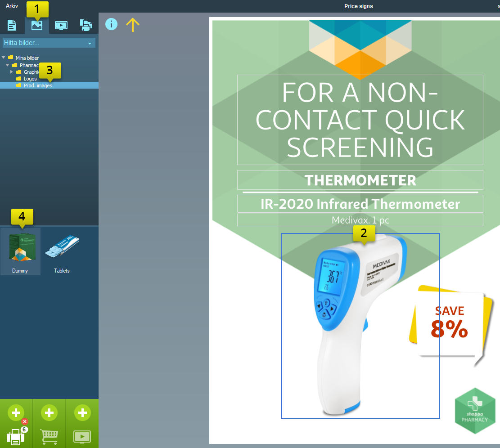Open the Hitta bilder dropdown arrow
Image resolution: width=500 pixels, height=448 pixels.
tap(90, 43)
